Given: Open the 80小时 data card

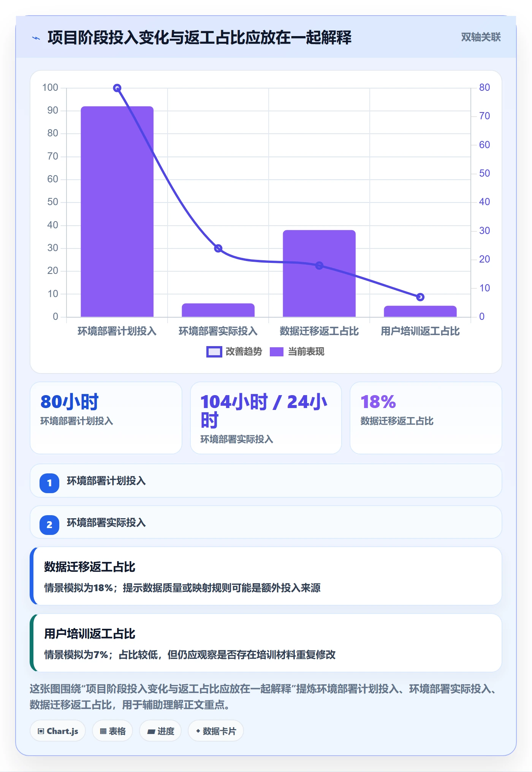Looking at the screenshot, I should point(106,418).
